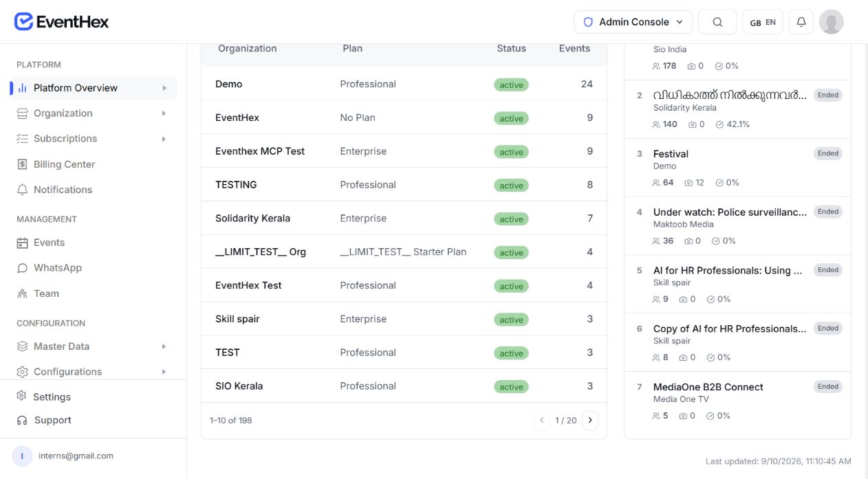Click the Team people icon
Image resolution: width=868 pixels, height=479 pixels.
23,293
